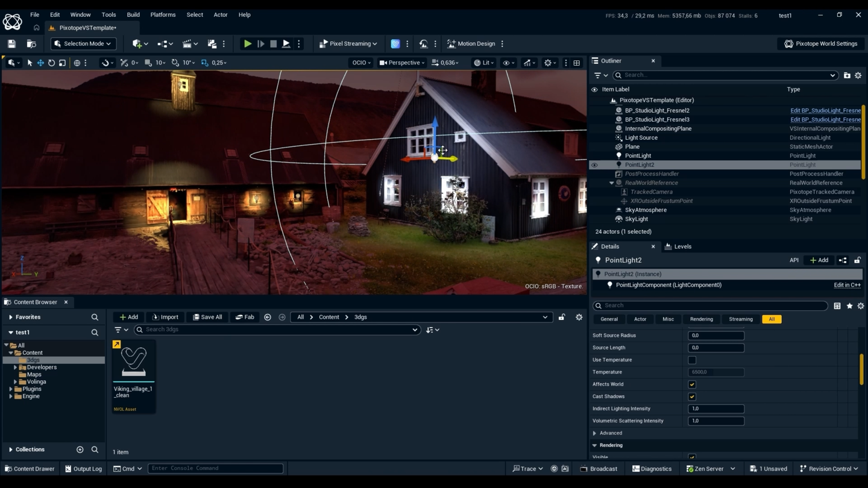Click the green Play button in toolbar

click(247, 44)
